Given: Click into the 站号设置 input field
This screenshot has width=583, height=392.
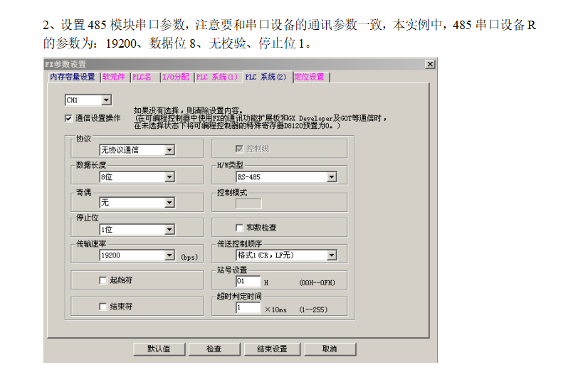Looking at the screenshot, I should (x=248, y=281).
